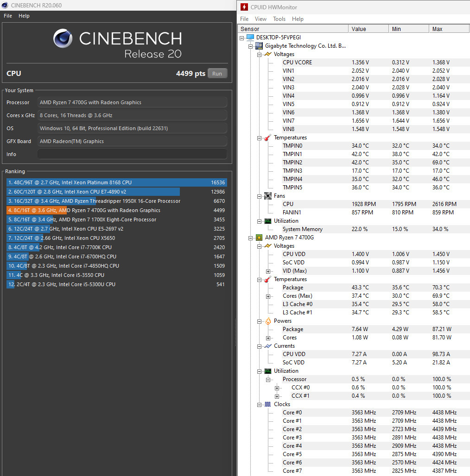Expand the Cores power entry
Viewport: 470px width, 476px height.
pyautogui.click(x=268, y=338)
